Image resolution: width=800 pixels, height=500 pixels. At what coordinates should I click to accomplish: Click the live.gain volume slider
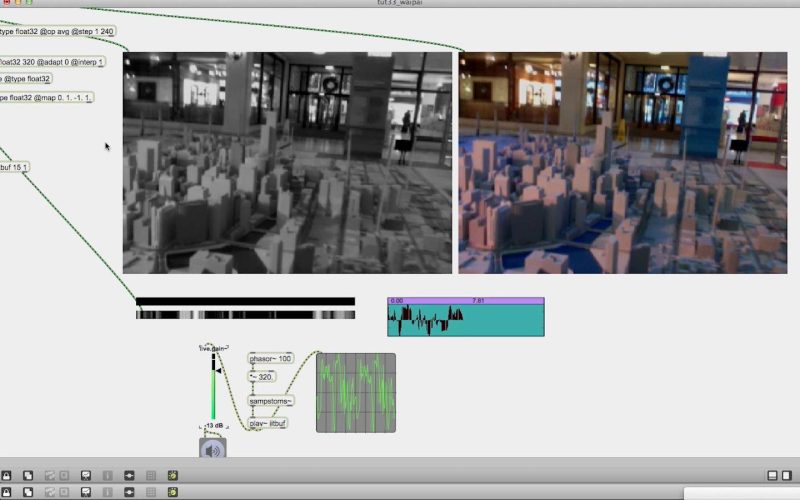point(213,390)
